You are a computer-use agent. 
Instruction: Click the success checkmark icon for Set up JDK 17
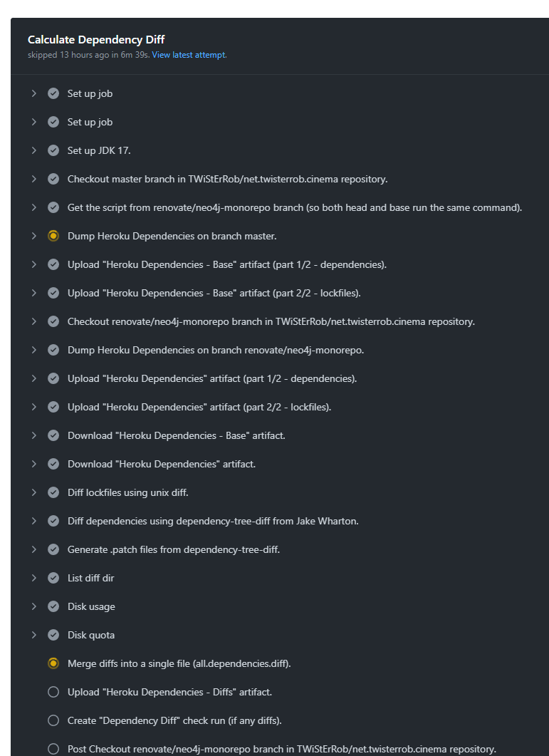[53, 150]
